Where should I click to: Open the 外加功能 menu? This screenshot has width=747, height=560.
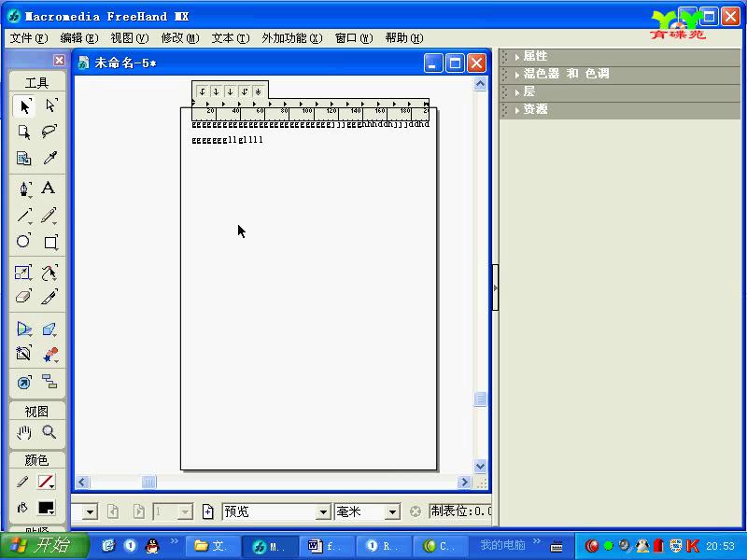click(292, 38)
